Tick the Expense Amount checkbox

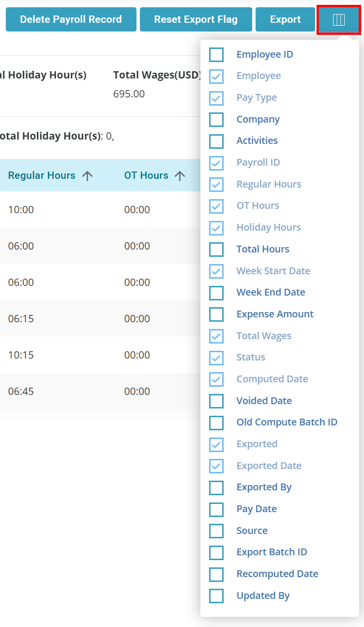(216, 314)
